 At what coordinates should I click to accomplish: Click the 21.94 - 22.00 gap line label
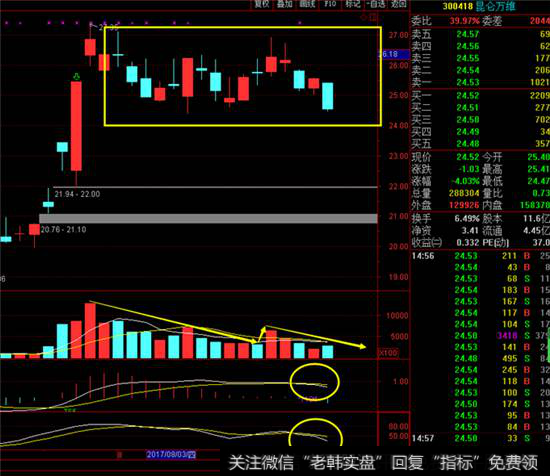[77, 194]
